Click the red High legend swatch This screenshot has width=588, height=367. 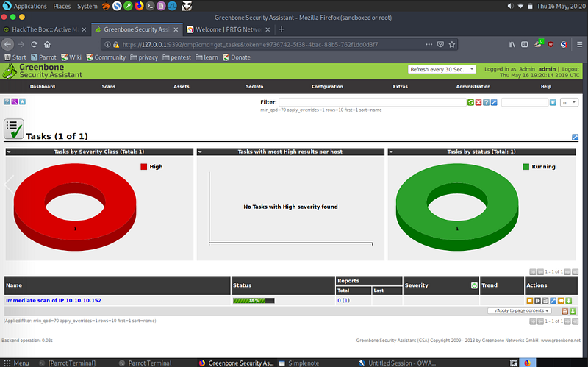click(143, 167)
